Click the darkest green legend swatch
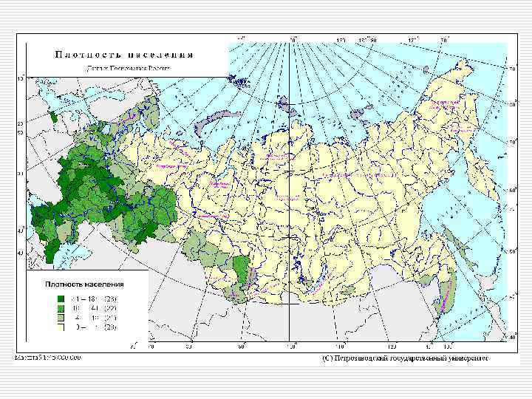Image resolution: width=532 pixels, height=399 pixels. click(61, 299)
